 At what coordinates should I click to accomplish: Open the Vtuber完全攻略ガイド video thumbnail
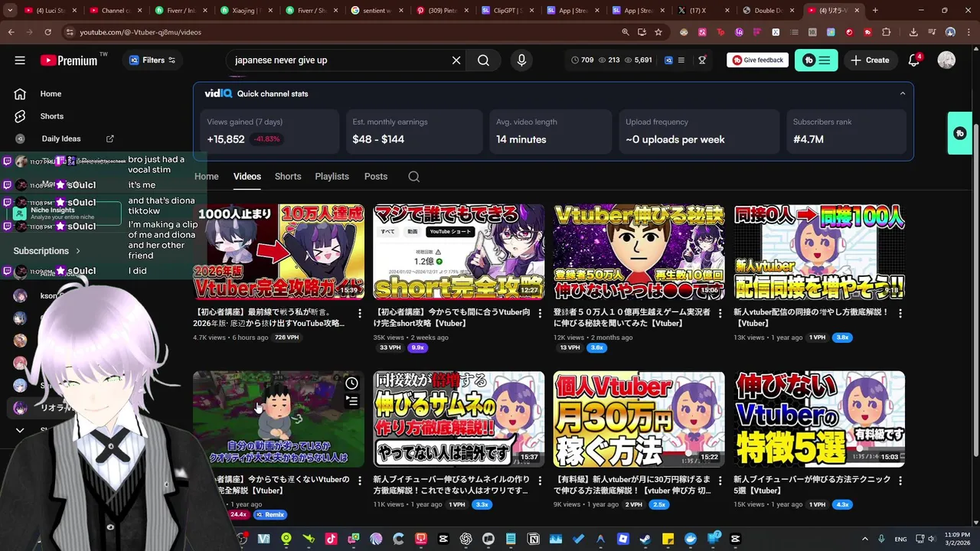(x=279, y=252)
